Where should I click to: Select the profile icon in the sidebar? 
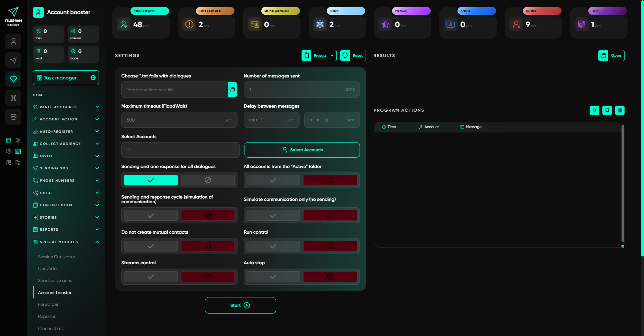click(13, 41)
